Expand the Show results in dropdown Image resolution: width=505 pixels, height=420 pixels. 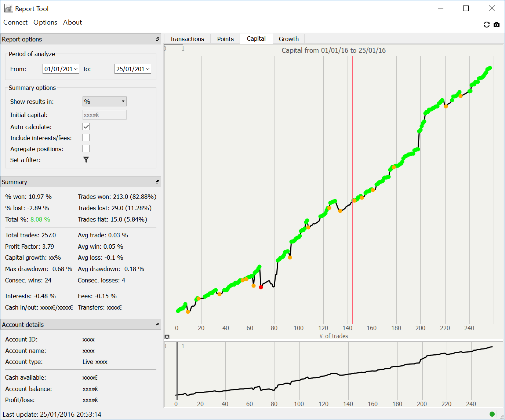[x=105, y=102]
